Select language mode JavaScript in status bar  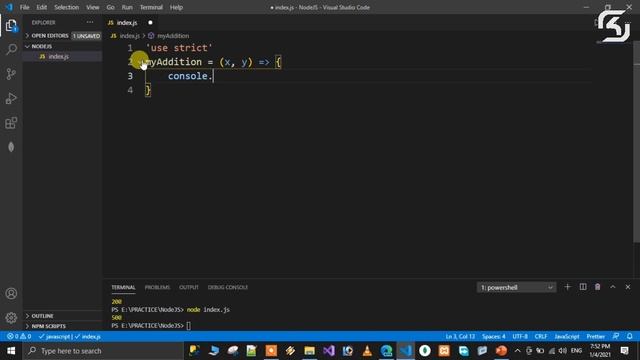(567, 336)
